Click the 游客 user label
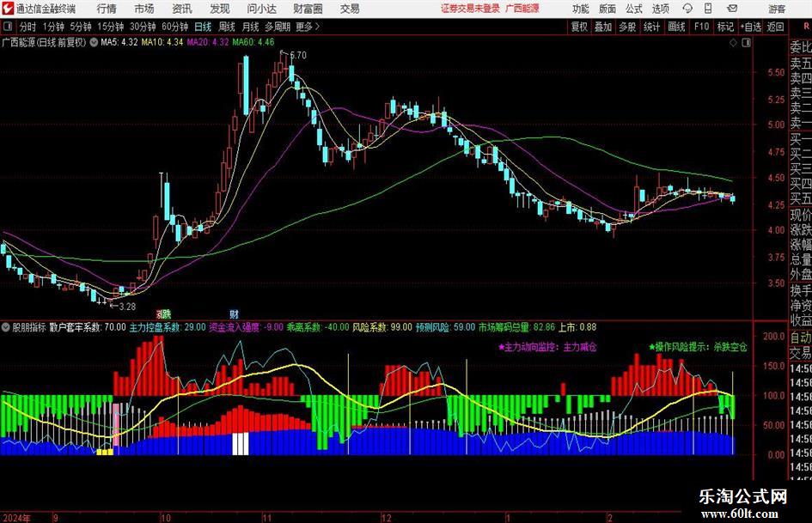Image resolution: width=812 pixels, height=523 pixels. 777,9
